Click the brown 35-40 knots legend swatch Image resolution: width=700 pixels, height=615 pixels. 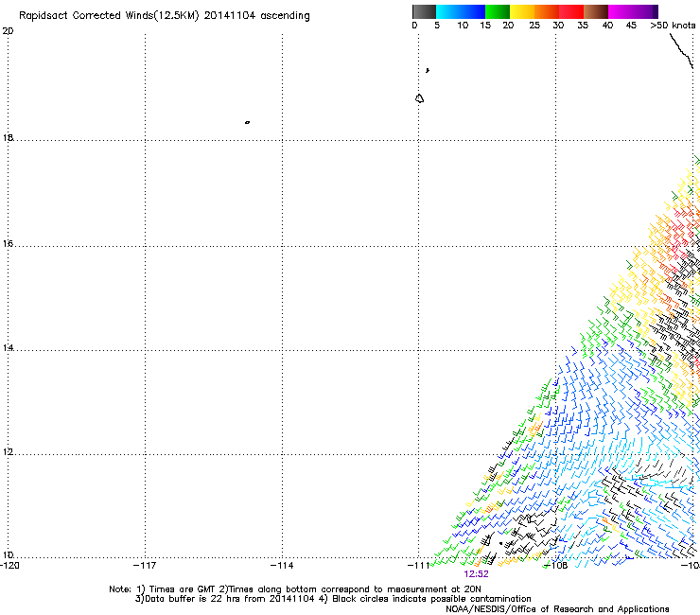596,11
